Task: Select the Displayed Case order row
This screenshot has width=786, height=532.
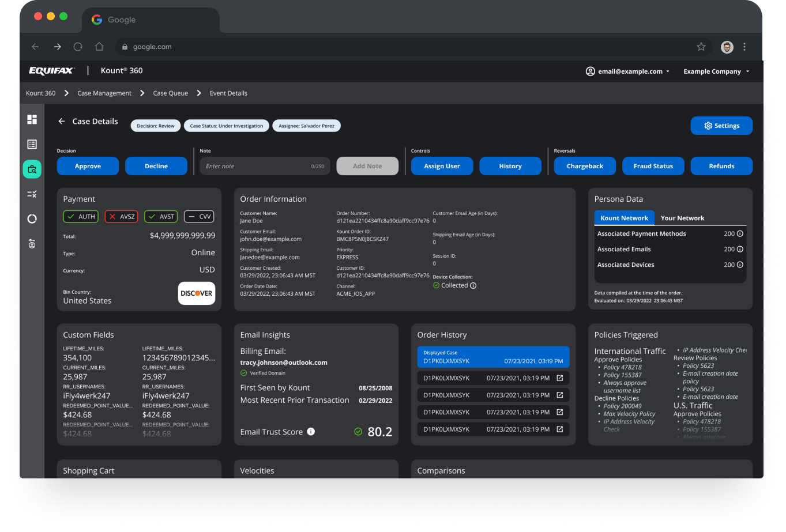Action: pos(493,357)
